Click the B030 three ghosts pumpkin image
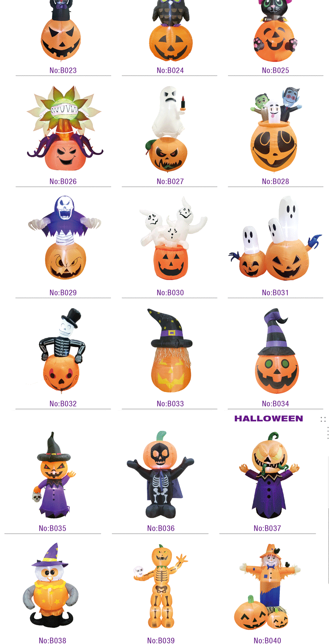Viewport: 329px width, 644px height. coord(172,238)
